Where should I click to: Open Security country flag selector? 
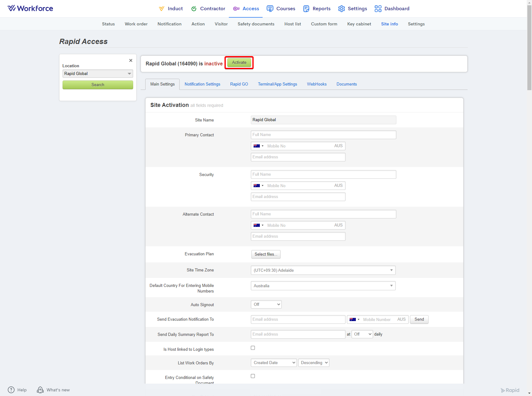(x=259, y=186)
